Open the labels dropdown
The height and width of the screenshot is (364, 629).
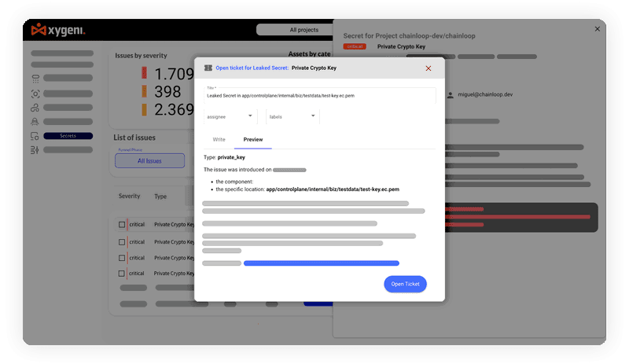tap(292, 116)
